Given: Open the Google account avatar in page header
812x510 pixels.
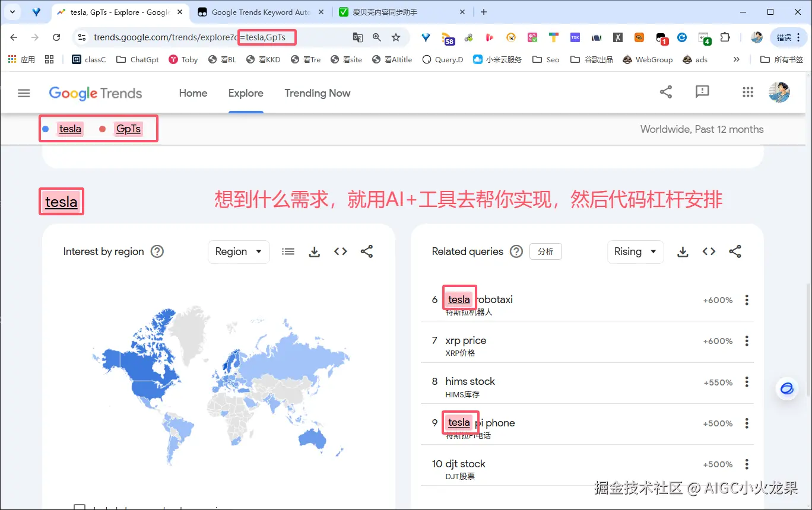Looking at the screenshot, I should coord(779,92).
